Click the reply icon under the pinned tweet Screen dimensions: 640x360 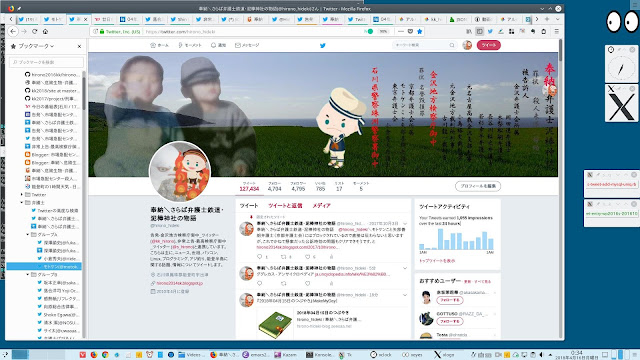tap(260, 257)
